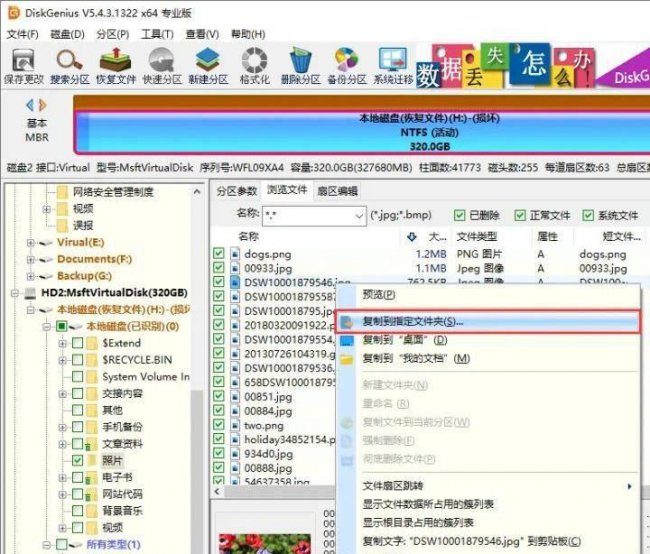Open the 工具(T) menu
Screen dimensions: 650x554
coord(157,34)
